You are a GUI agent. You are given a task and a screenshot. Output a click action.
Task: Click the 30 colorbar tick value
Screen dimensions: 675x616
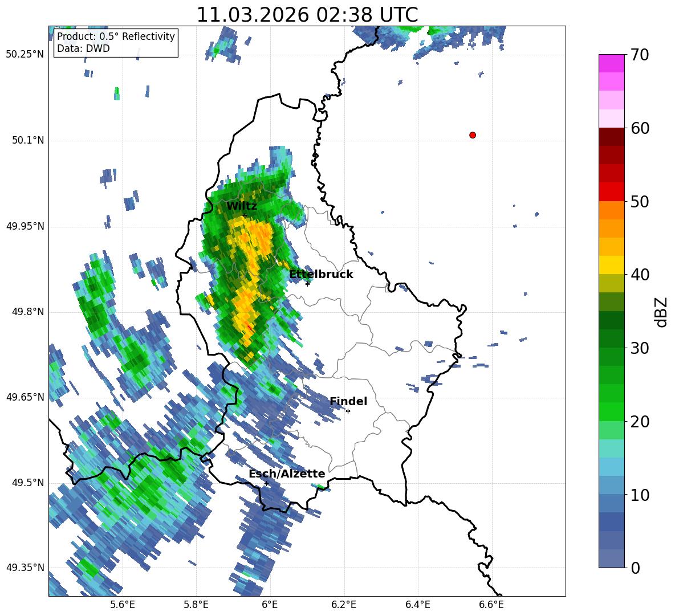click(639, 348)
